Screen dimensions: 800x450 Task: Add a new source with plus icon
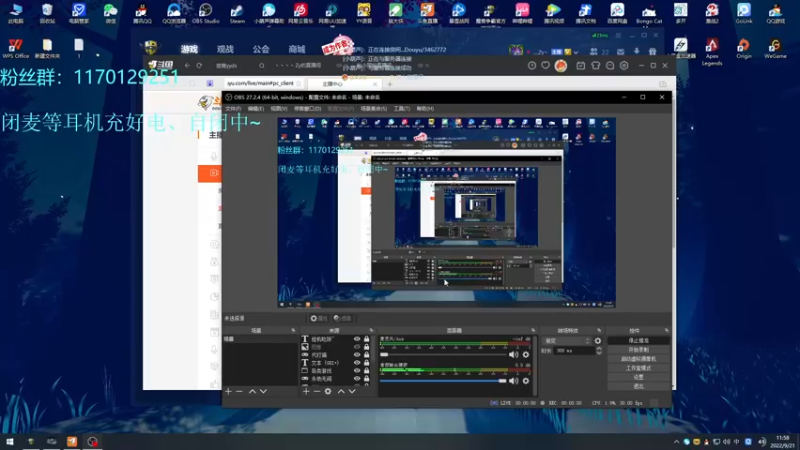click(306, 391)
